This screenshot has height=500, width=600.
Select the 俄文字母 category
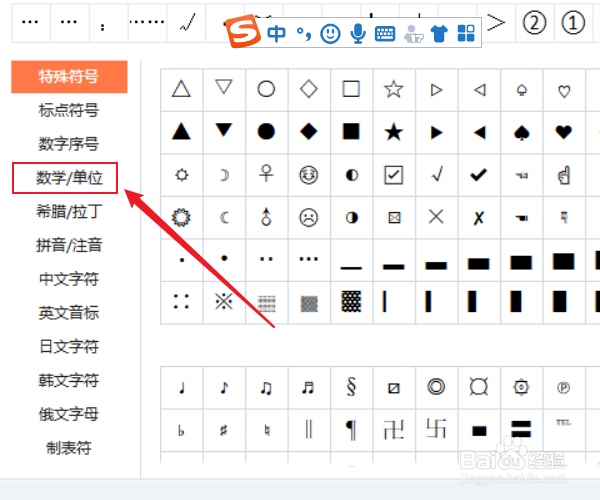tap(69, 414)
